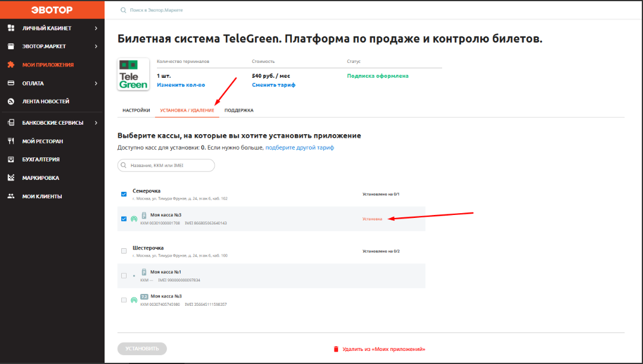
Task: Click the 1 шт. terminals count
Action: coord(163,76)
